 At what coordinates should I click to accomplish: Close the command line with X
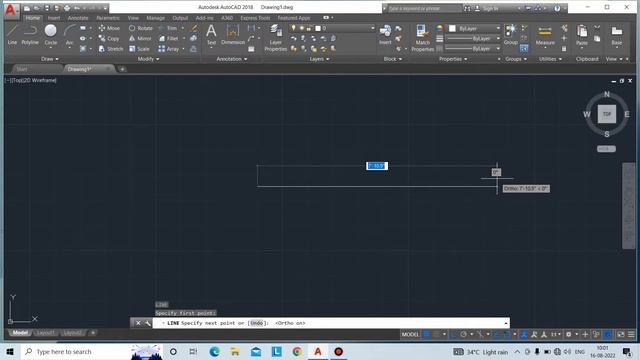tap(138, 323)
